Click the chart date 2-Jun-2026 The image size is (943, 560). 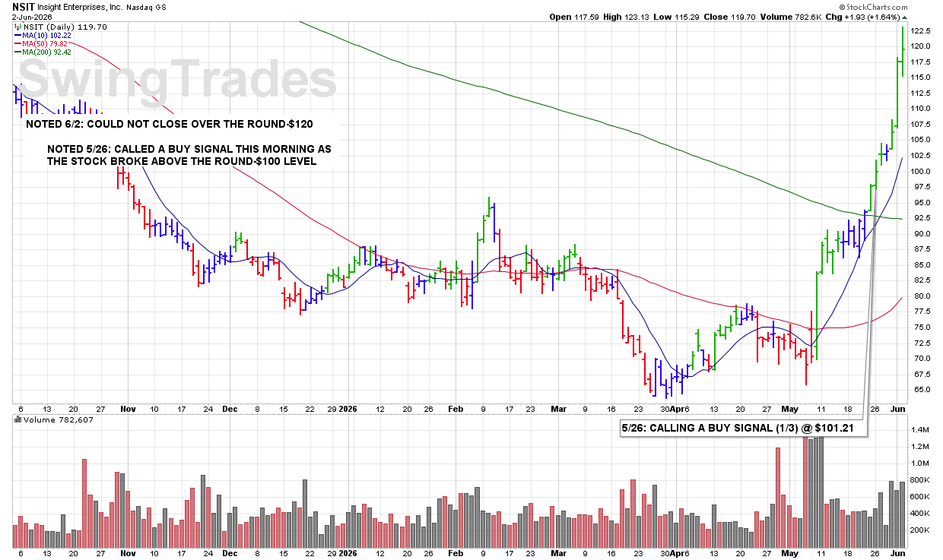(x=32, y=16)
